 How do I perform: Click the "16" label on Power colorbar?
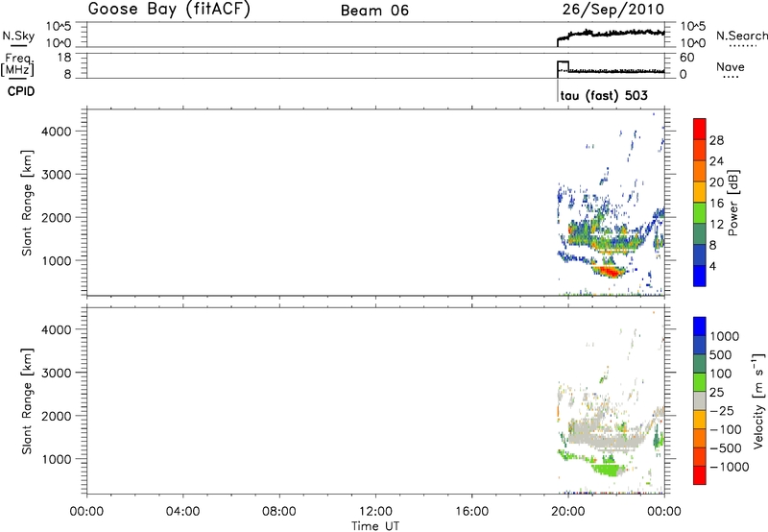[716, 203]
